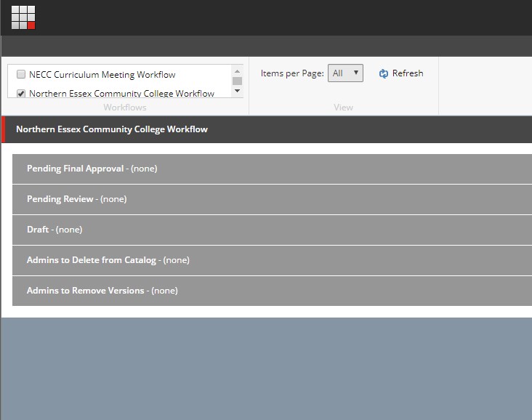532x420 pixels.
Task: Enable NECC Curriculum Meeting Workflow checkbox
Action: click(x=21, y=74)
